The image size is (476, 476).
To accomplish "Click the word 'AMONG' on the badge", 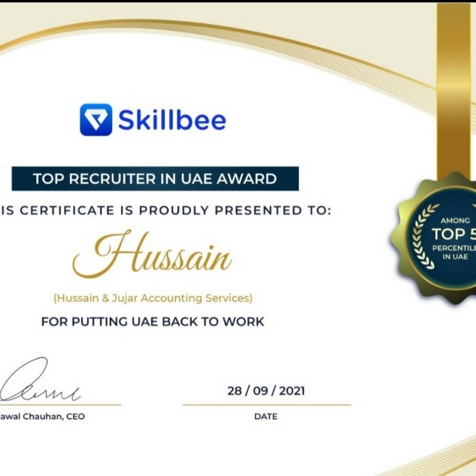I will (x=455, y=221).
